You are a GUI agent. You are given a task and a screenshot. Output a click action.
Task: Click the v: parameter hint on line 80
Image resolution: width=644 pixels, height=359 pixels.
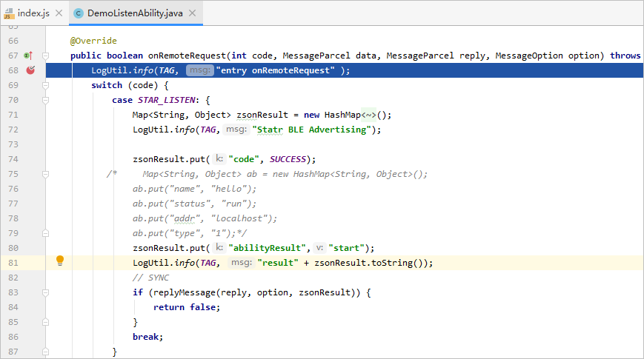320,248
